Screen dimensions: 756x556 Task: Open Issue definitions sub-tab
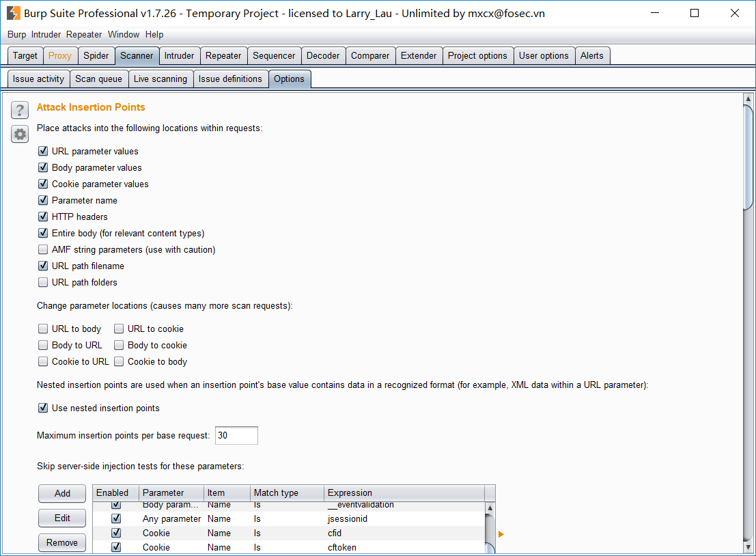click(230, 79)
